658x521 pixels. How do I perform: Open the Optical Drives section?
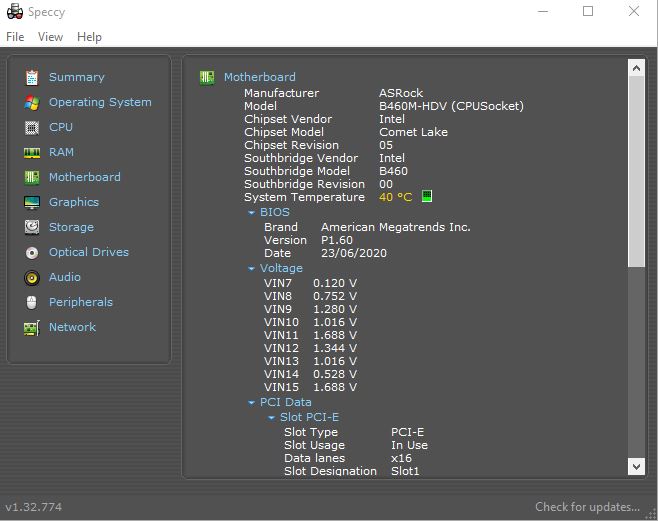click(89, 252)
